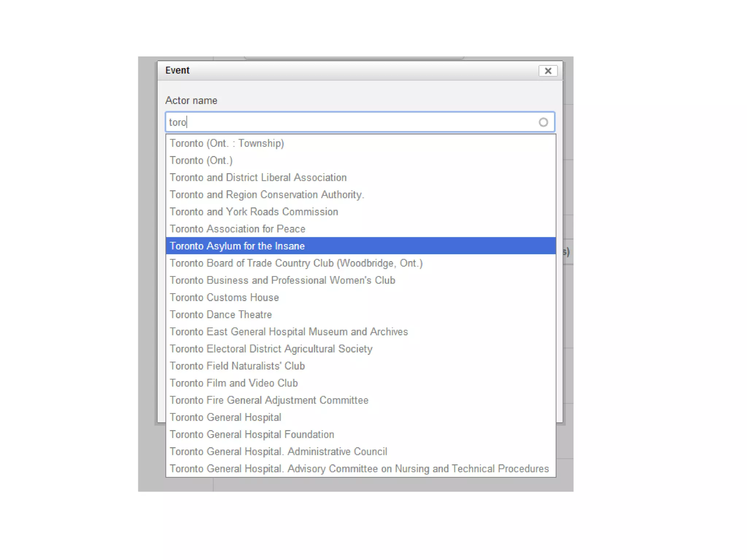Select Toronto Field Naturalists' Club
The image size is (747, 560).
pyautogui.click(x=237, y=366)
